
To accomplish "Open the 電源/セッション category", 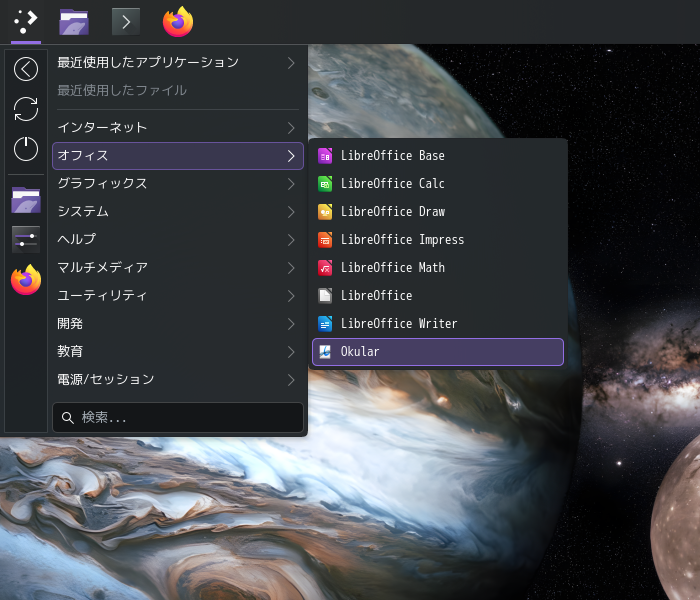I will pyautogui.click(x=178, y=380).
